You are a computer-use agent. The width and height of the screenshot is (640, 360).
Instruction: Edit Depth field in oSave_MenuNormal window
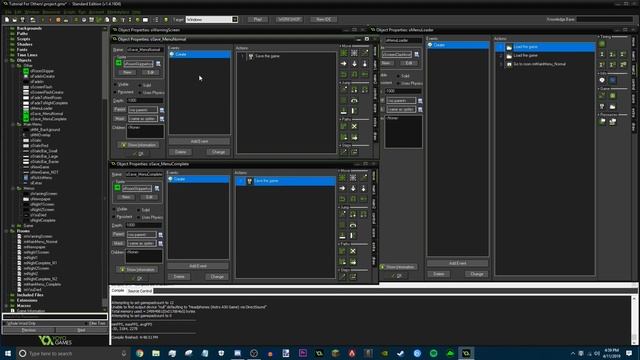tap(144, 100)
